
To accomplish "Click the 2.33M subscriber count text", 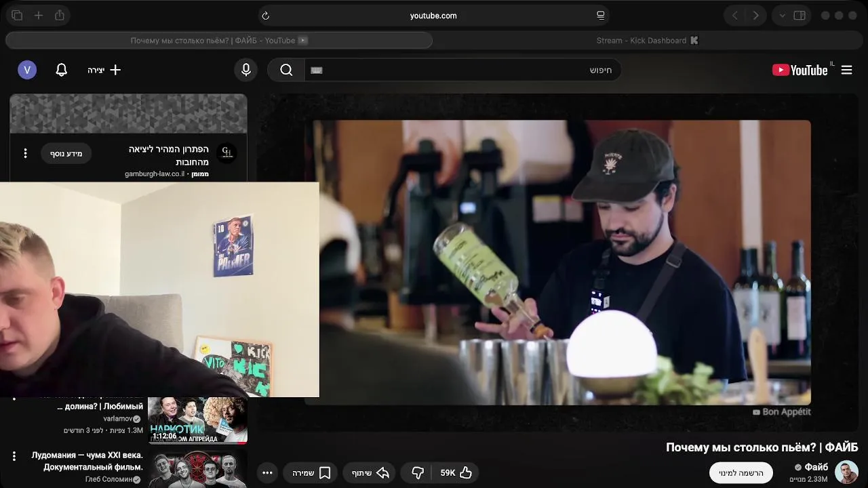I will 809,479.
